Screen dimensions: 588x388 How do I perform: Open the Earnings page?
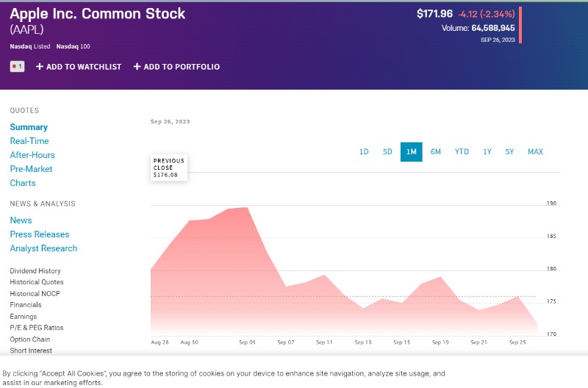tap(24, 317)
